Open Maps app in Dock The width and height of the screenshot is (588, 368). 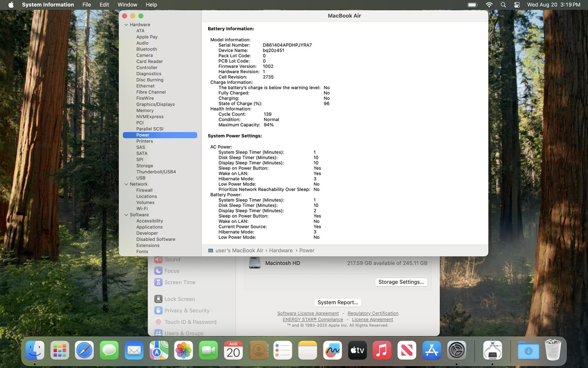[x=159, y=350]
